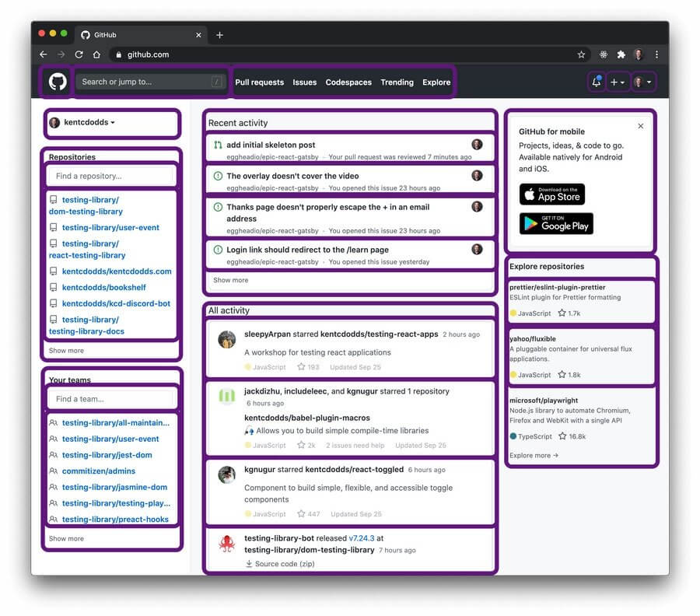This screenshot has width=700, height=616.
Task: Dismiss the GitHub for mobile card
Action: tap(641, 126)
